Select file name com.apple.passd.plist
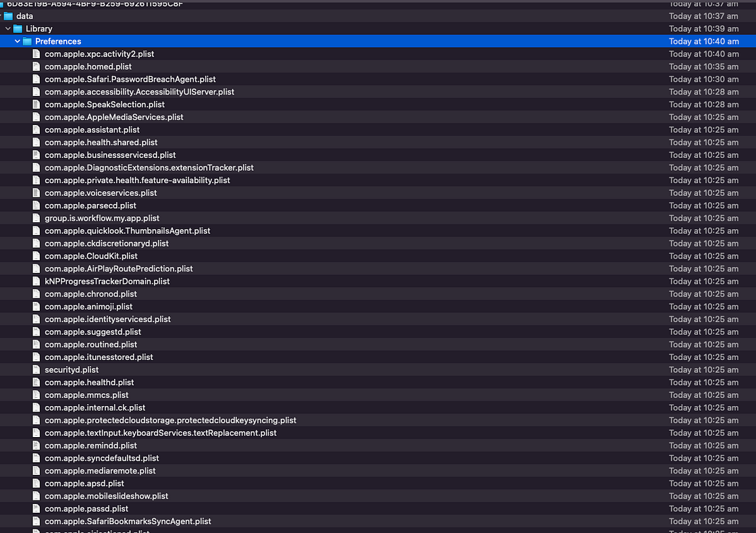Screen dimensions: 756x533 click(x=86, y=509)
